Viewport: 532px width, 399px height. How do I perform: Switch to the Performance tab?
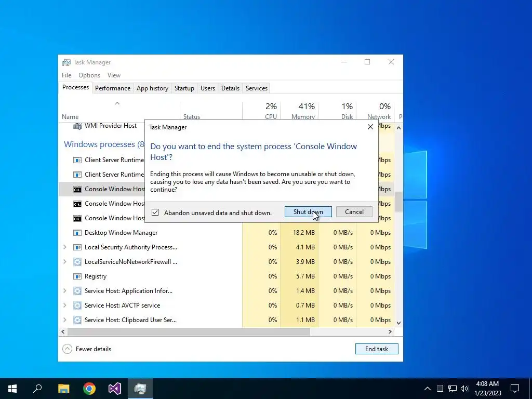point(113,88)
